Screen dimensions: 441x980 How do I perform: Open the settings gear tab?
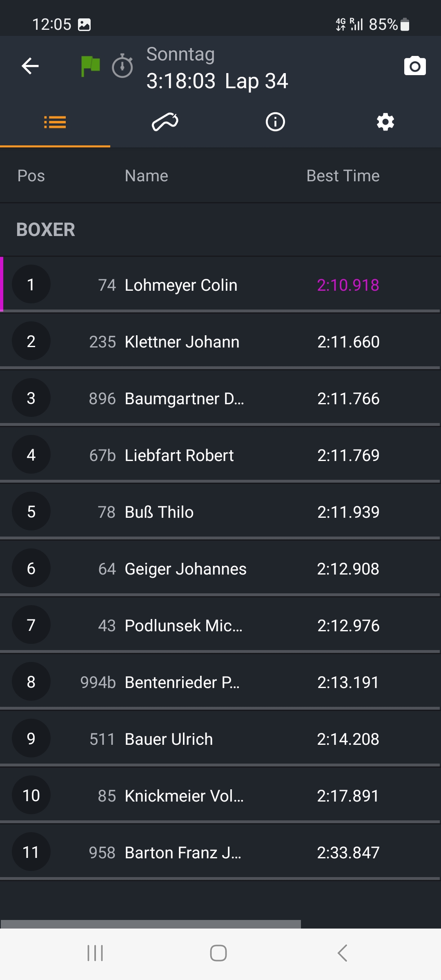click(x=385, y=122)
